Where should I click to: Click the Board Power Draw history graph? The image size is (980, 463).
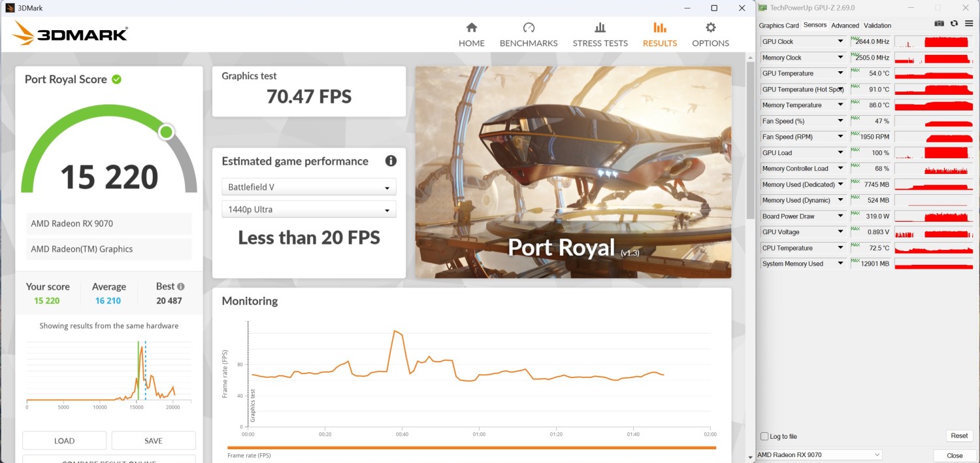point(933,216)
